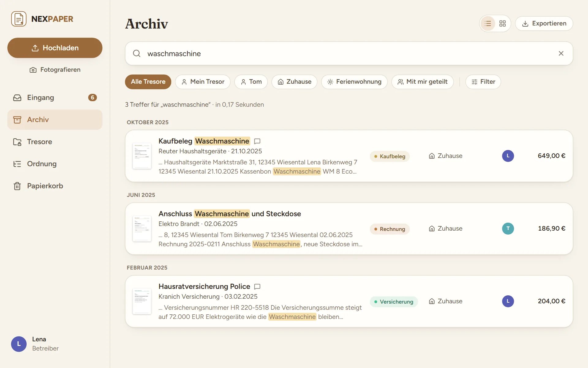Viewport: 588px width, 368px height.
Task: Click the Kaufbeleg category tag
Action: pos(390,156)
